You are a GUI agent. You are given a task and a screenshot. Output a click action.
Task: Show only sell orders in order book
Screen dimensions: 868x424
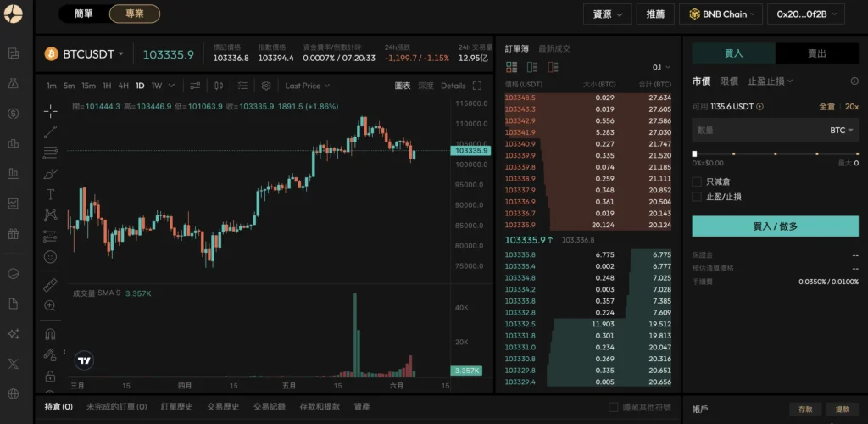click(554, 67)
